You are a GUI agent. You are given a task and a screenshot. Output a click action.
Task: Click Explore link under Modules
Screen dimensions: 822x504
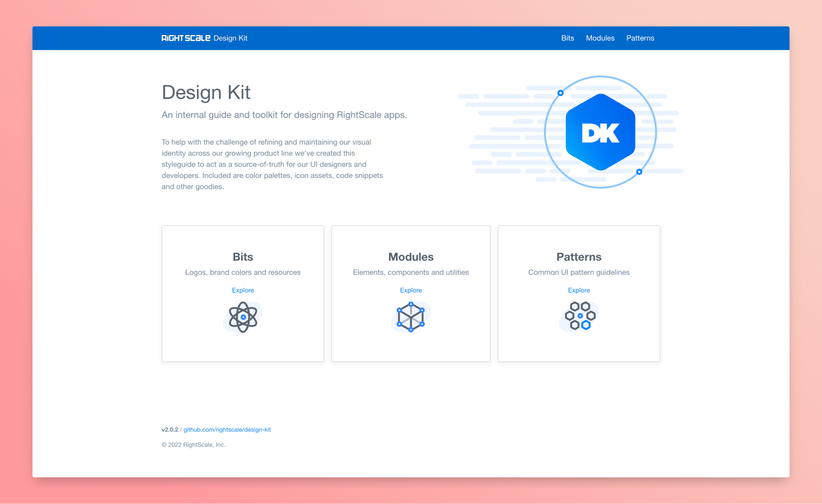(x=411, y=290)
